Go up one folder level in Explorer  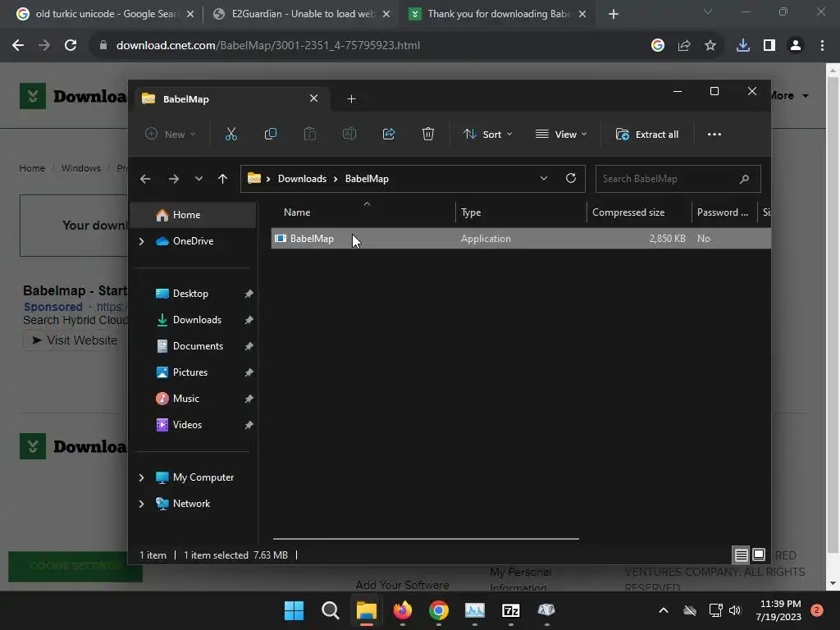tap(223, 179)
